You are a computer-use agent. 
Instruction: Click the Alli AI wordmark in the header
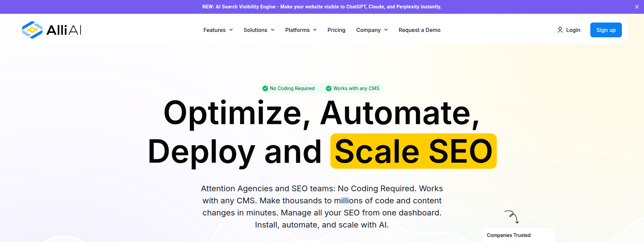coord(64,30)
